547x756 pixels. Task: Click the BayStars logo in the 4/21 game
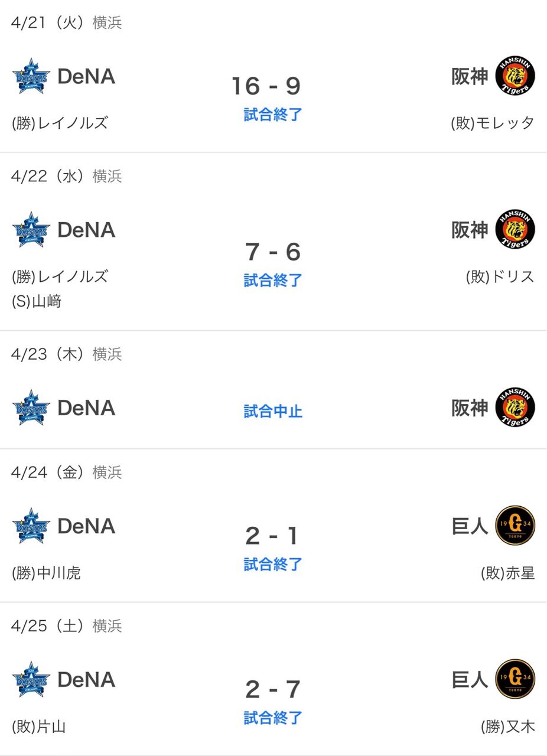(31, 76)
